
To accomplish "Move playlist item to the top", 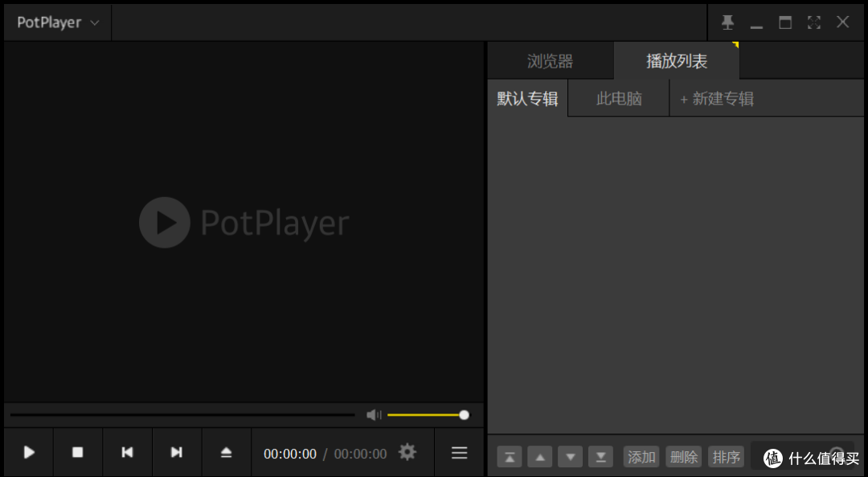I will tap(510, 457).
